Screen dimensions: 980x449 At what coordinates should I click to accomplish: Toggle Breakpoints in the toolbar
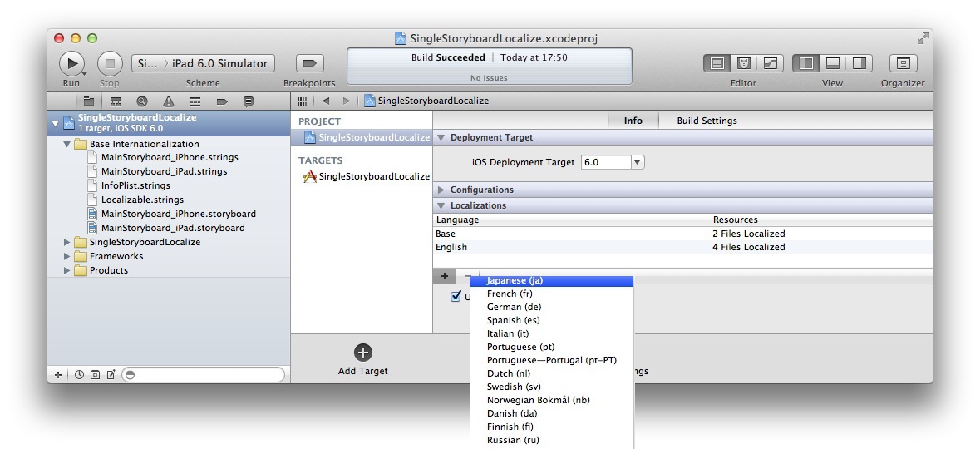coord(309,63)
